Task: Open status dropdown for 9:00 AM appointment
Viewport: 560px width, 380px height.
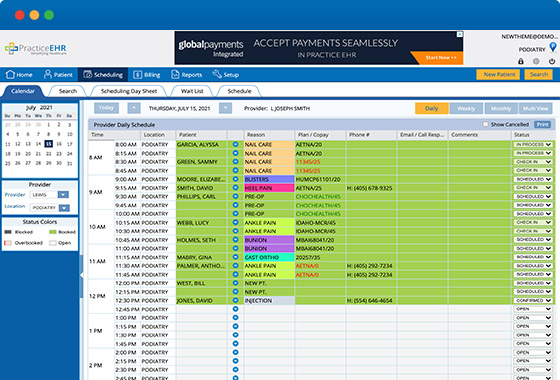Action: point(533,179)
